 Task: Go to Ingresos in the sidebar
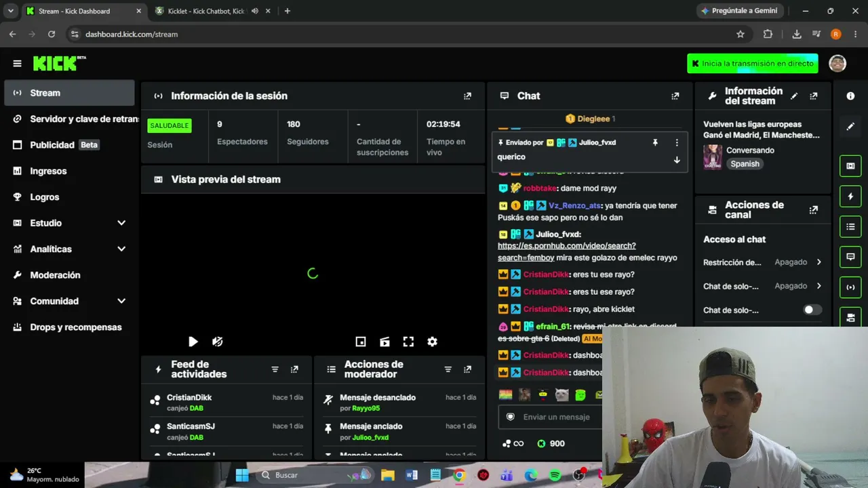point(69,171)
